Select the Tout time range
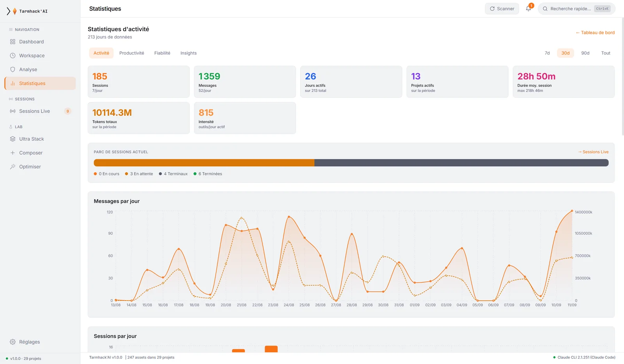Screen dimensions: 624x364 click(x=606, y=53)
